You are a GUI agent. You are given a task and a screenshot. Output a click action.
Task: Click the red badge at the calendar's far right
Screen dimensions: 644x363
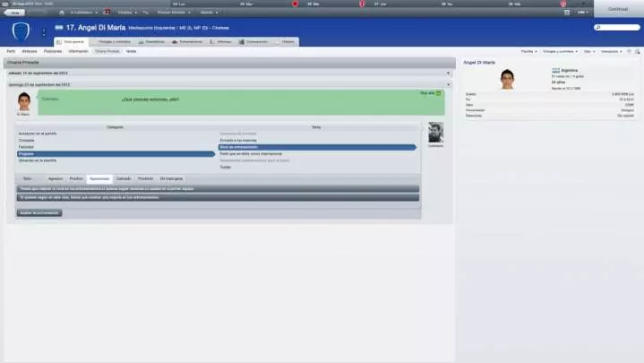[x=562, y=4]
